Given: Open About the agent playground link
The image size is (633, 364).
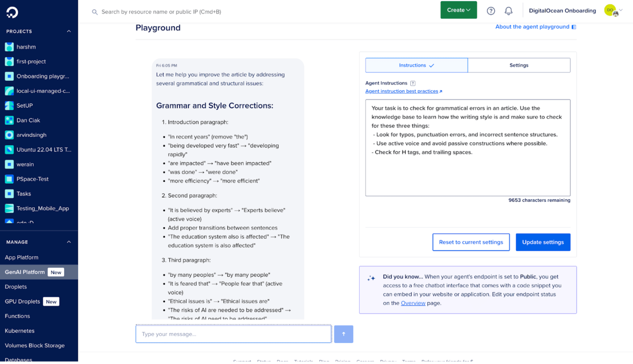Looking at the screenshot, I should (x=532, y=27).
